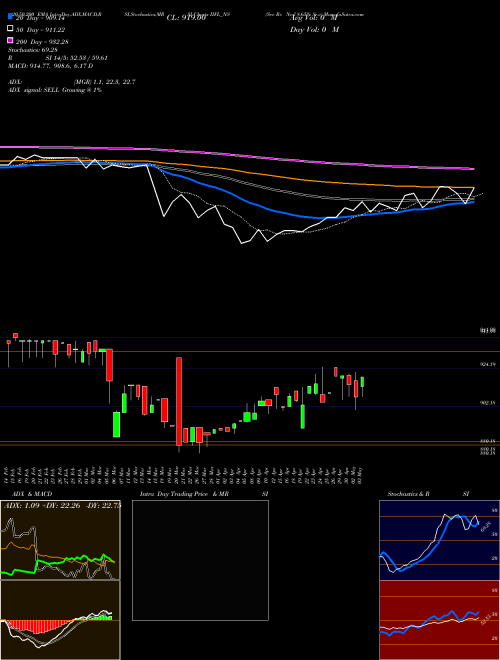Click the tall red candle of 20 Mar
Image resolution: width=500 pixels, height=660 pixels.
(179, 401)
